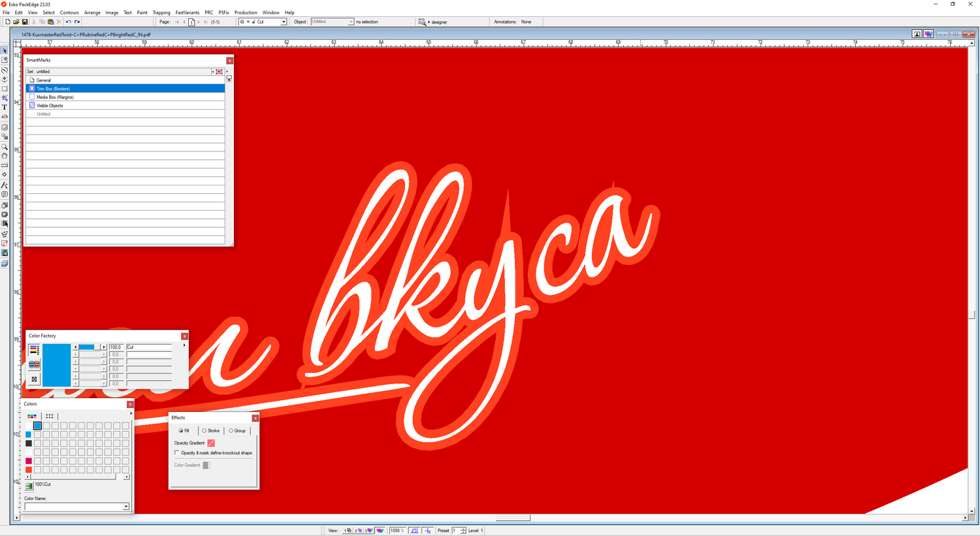Select the annotation comment tool
The image size is (980, 536).
pos(5,195)
